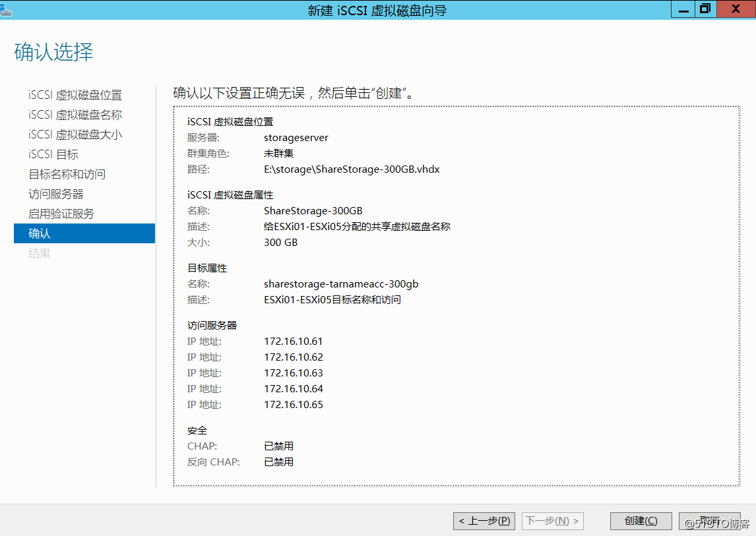The width and height of the screenshot is (756, 536).
Task: Click the 创建(C) button
Action: click(641, 521)
